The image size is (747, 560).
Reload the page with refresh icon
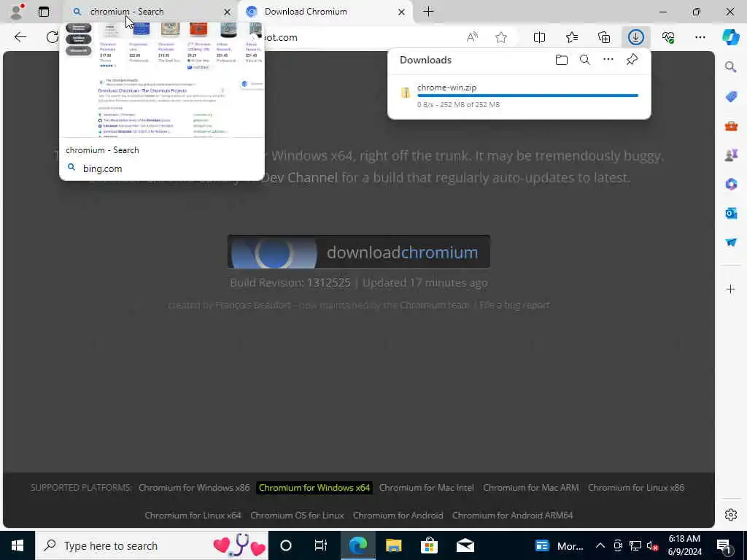click(x=52, y=37)
